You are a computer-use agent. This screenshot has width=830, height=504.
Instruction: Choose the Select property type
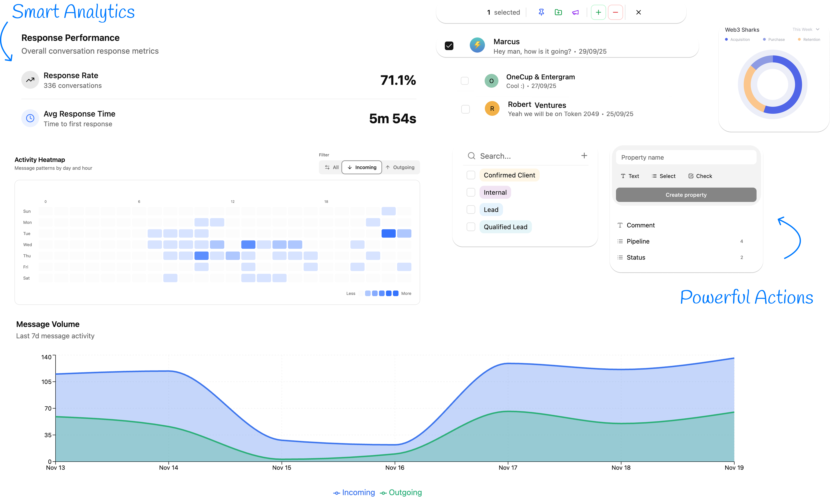[x=663, y=176]
